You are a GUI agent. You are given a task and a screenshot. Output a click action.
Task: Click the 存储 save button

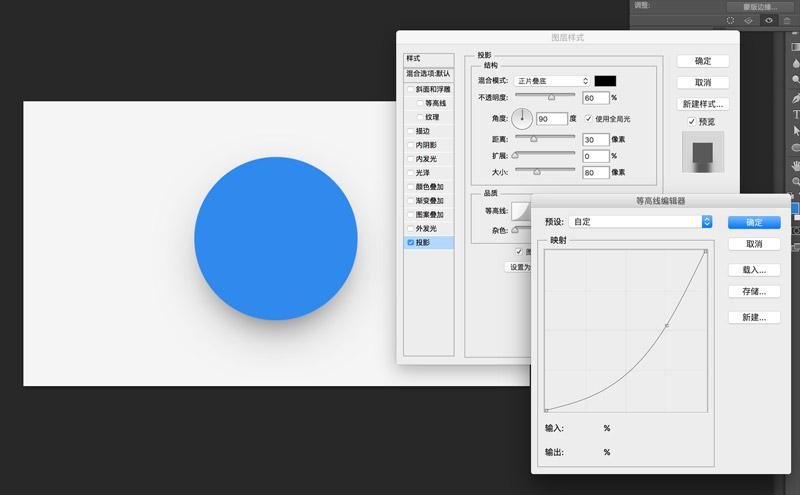[x=754, y=291]
